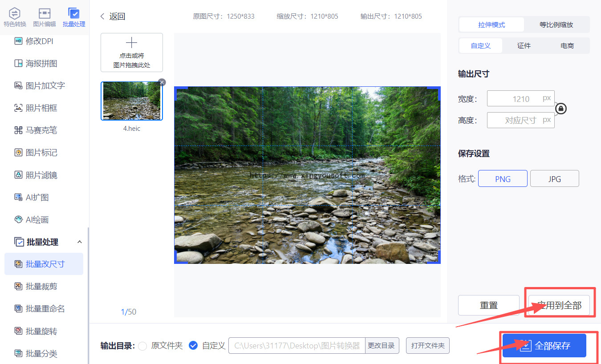601x364 pixels.
Task: Switch to the 拉伸模式 tab
Action: pos(491,25)
